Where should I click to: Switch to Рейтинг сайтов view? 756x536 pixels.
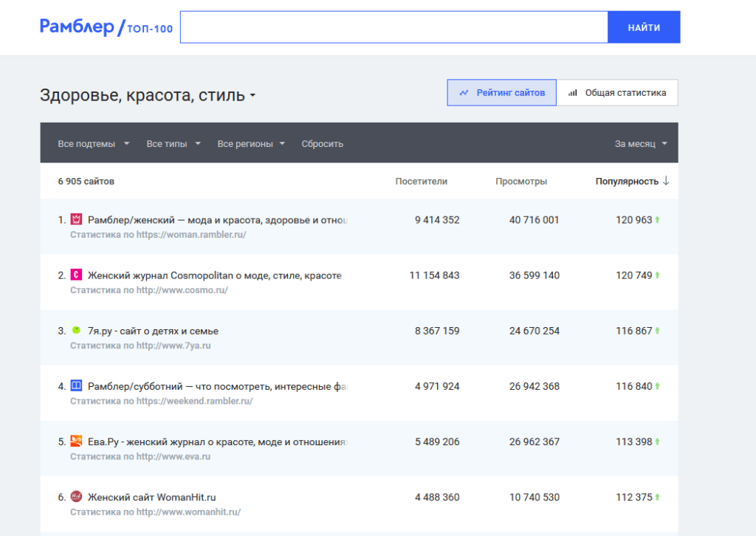(x=501, y=93)
